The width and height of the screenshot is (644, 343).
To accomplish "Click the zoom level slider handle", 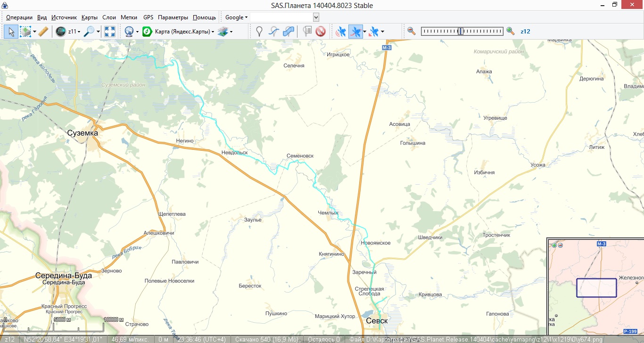I will tap(461, 31).
